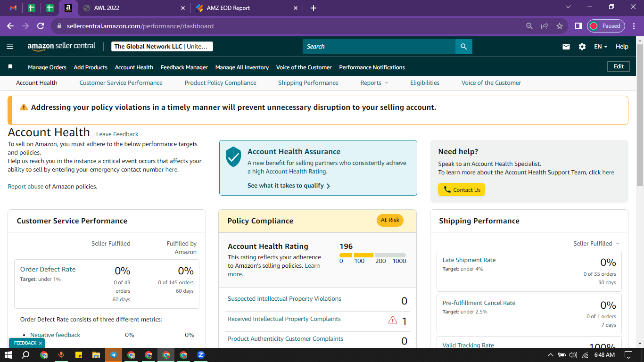
Task: Click the volume speaker icon in the system tray
Action: tap(573, 355)
